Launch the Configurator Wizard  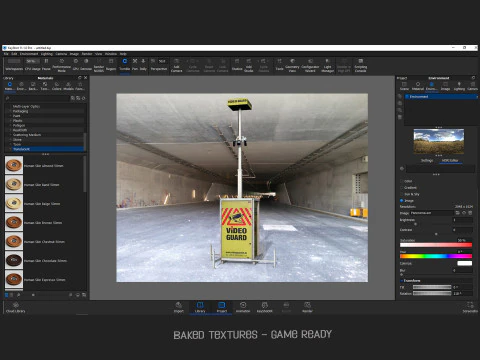pos(310,65)
